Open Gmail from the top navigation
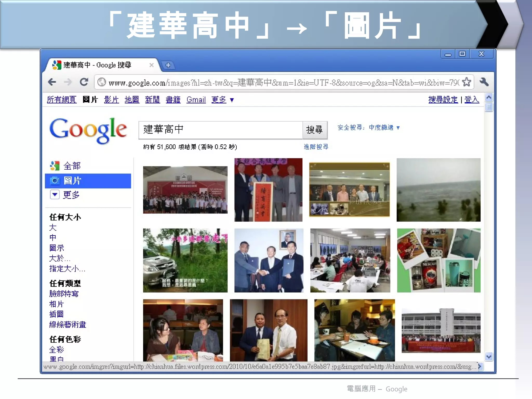This screenshot has width=532, height=399. (x=196, y=99)
